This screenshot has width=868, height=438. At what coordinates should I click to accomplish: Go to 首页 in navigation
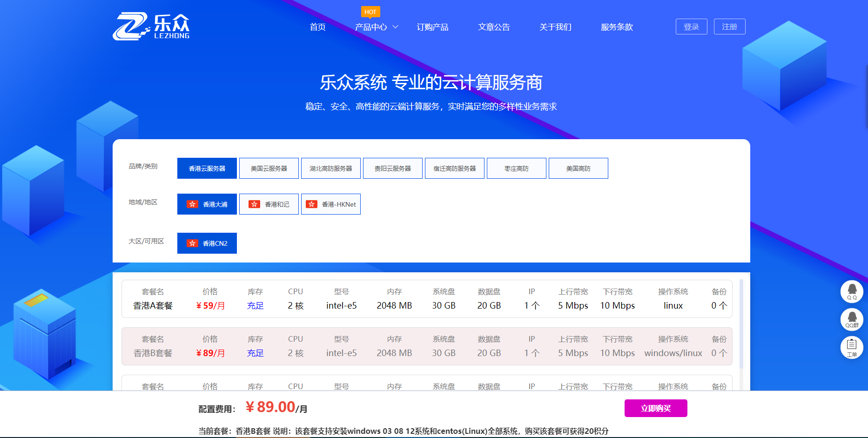pyautogui.click(x=317, y=27)
